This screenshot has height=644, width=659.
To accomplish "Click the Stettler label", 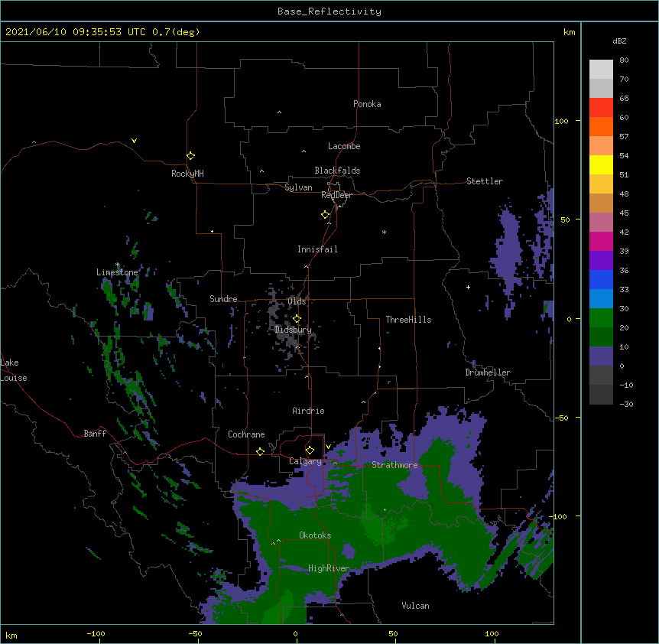I will pyautogui.click(x=485, y=181).
